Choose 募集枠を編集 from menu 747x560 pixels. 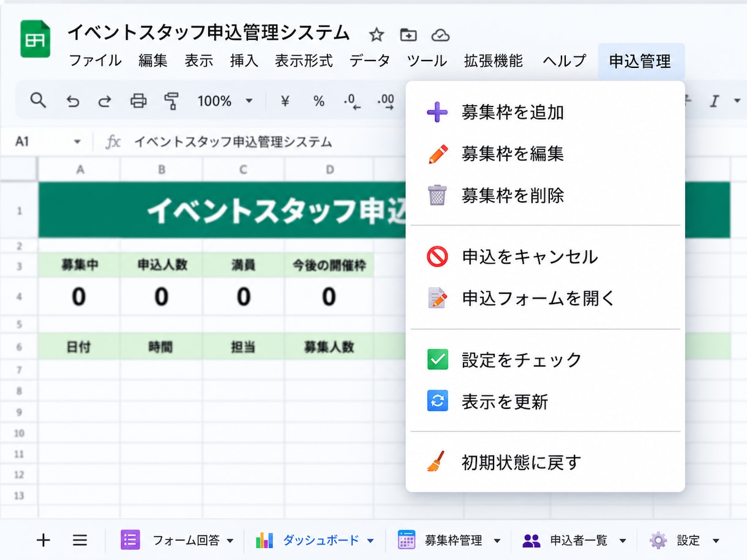tap(545, 154)
